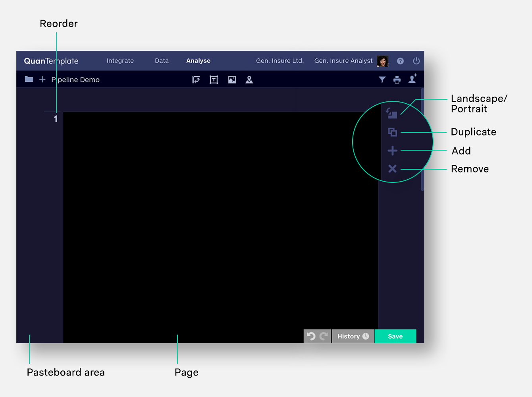Insert a map pin element
This screenshot has height=397, width=532.
(249, 80)
